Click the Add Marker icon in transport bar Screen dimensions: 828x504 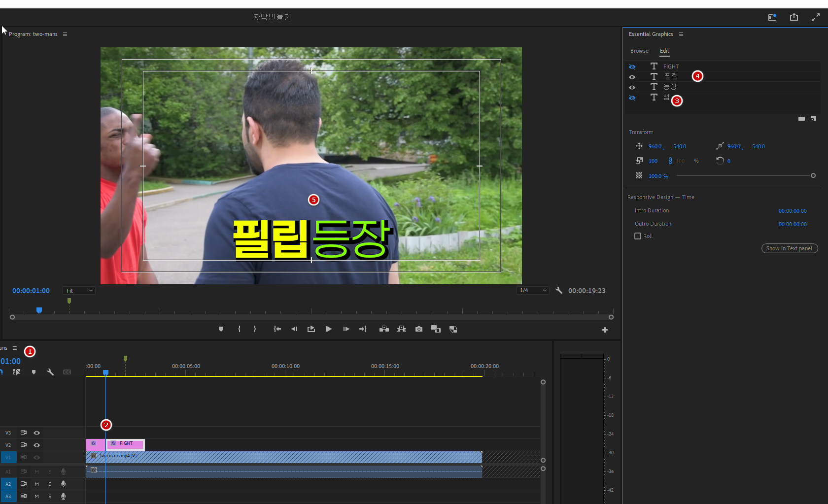(x=221, y=329)
